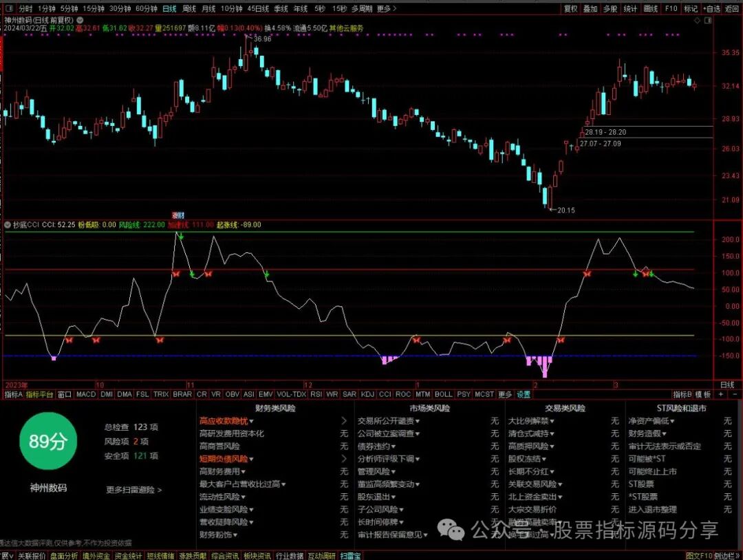
Task: Expand 业绩变脸风险 dropdown arrow
Action: [250, 510]
